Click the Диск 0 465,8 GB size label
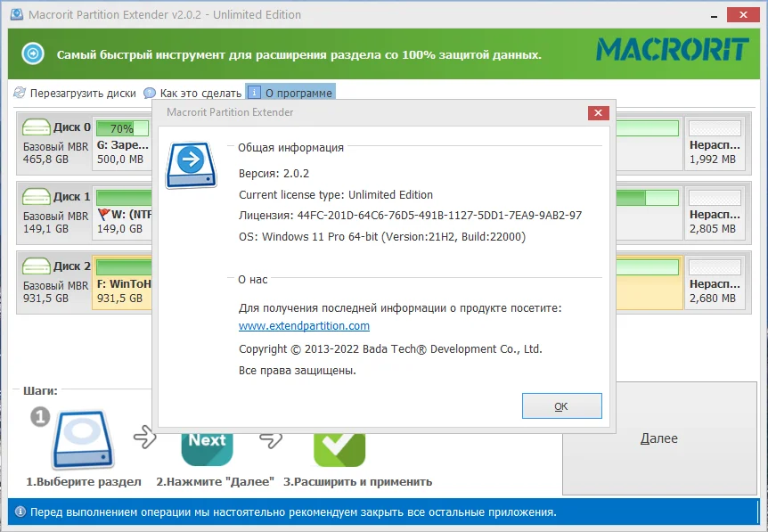 click(x=45, y=160)
